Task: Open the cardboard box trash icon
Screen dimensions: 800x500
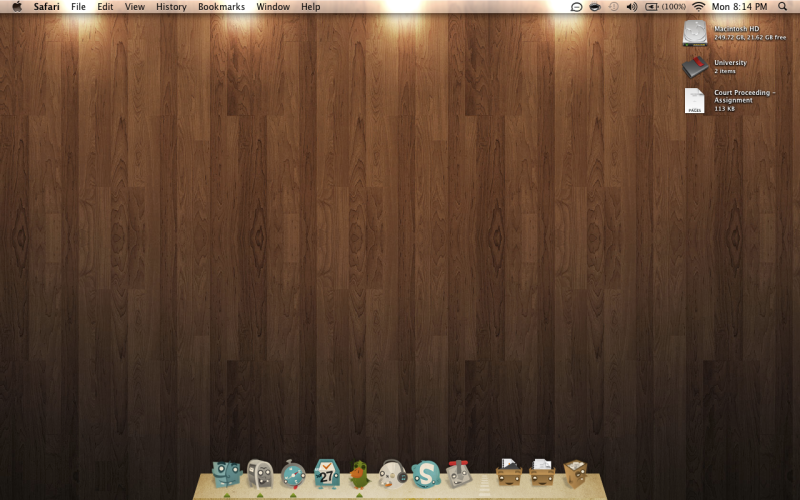Action: pos(575,473)
